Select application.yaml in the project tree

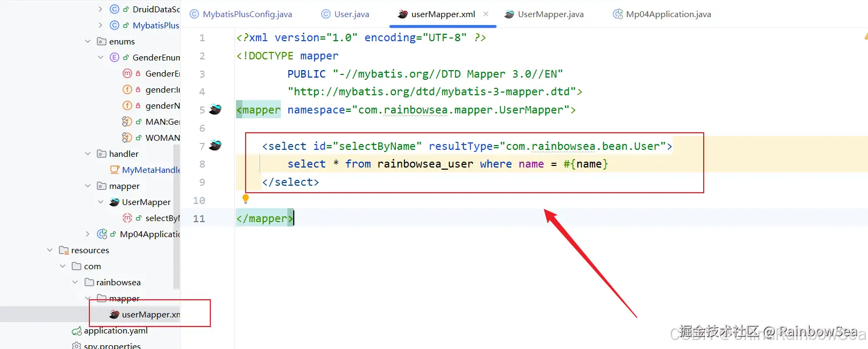(x=116, y=330)
